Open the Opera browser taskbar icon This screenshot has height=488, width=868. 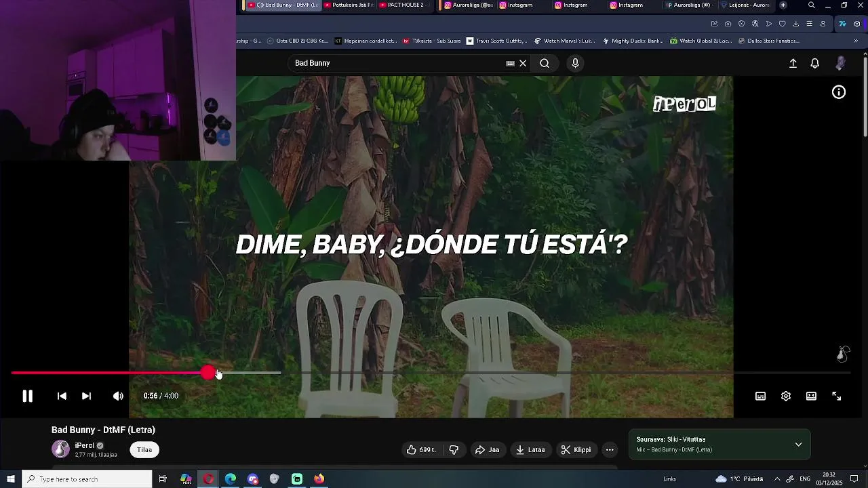coord(208,479)
